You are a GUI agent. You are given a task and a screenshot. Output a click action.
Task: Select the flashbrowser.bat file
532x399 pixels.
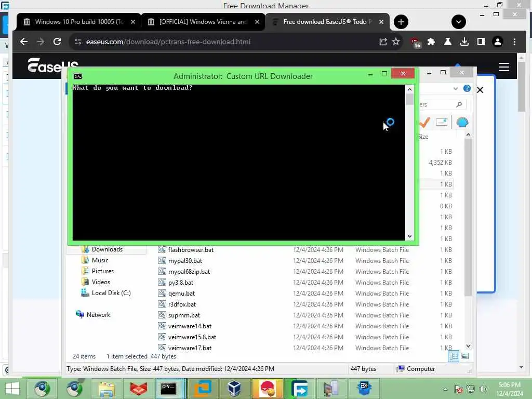(x=191, y=250)
